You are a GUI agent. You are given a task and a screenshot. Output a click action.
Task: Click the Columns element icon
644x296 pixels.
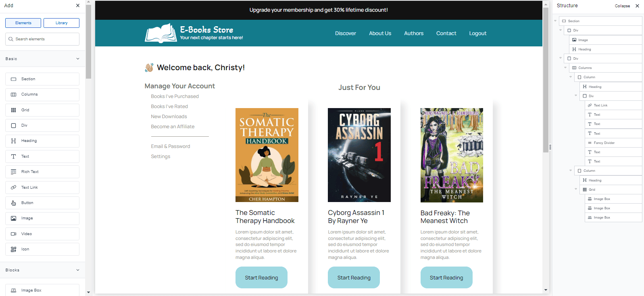(x=14, y=95)
